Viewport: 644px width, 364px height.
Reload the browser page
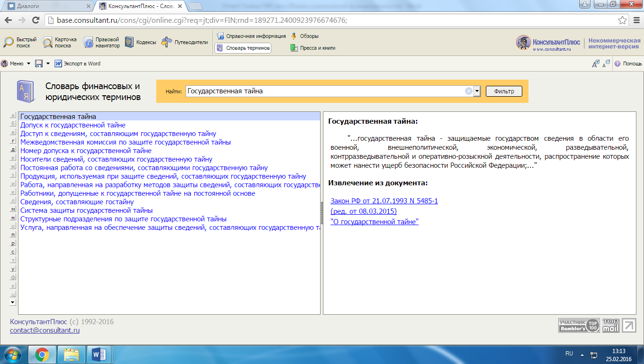point(36,20)
